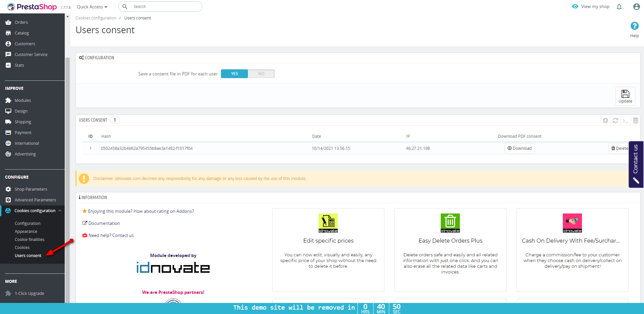Delete the consent record row
Viewport: 644px width, 314px height.
coord(619,148)
